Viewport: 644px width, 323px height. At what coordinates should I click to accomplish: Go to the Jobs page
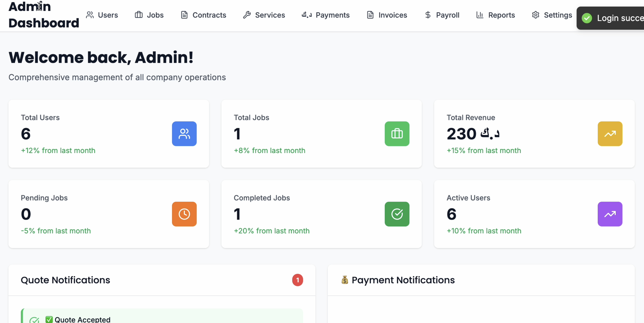pos(149,15)
